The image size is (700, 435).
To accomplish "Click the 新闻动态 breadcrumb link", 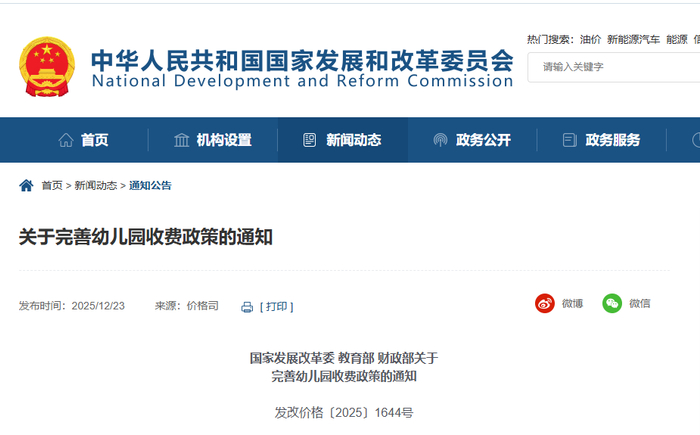I will coord(96,185).
